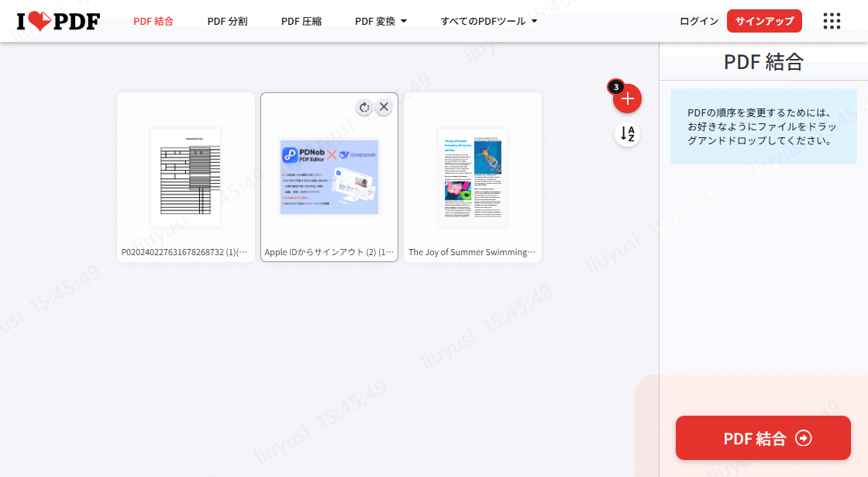
Task: Switch to the PDF 分割 tab
Action: (x=226, y=21)
